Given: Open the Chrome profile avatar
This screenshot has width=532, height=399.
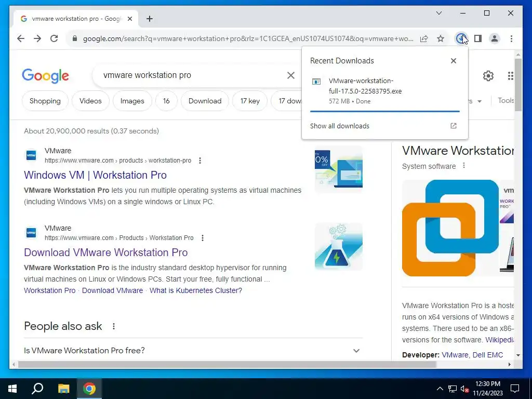Looking at the screenshot, I should [x=495, y=38].
